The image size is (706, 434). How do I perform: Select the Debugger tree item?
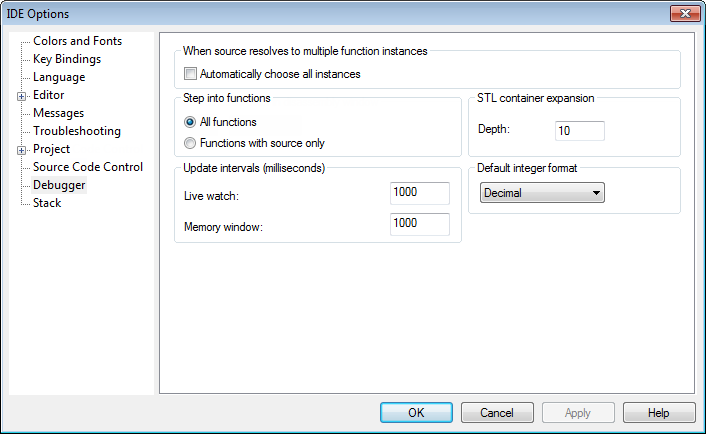(x=59, y=185)
